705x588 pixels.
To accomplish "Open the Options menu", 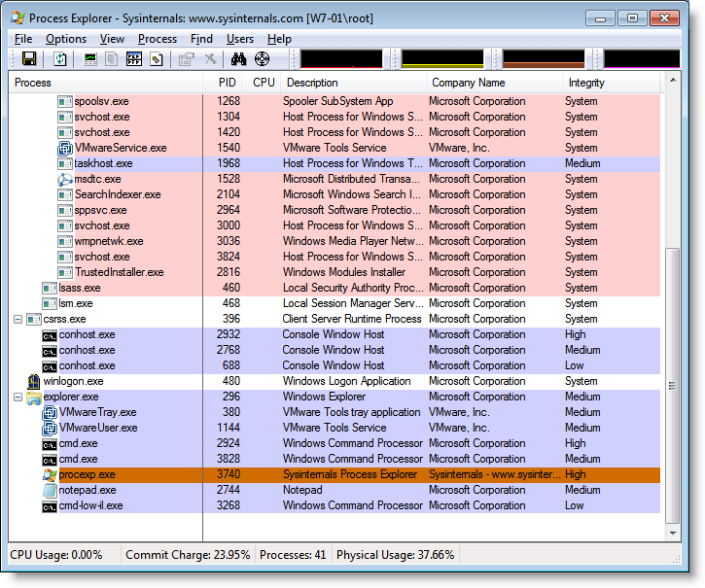I will click(65, 39).
